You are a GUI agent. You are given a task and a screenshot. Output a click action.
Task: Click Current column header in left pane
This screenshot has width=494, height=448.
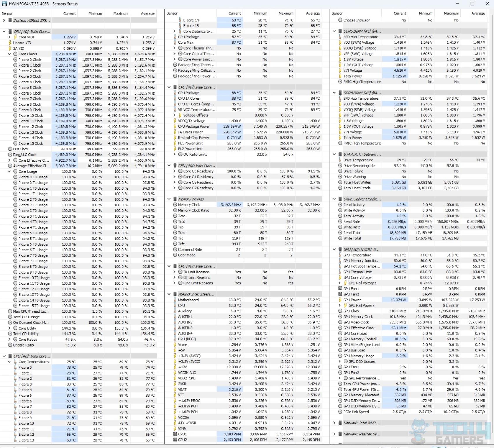[x=64, y=13]
